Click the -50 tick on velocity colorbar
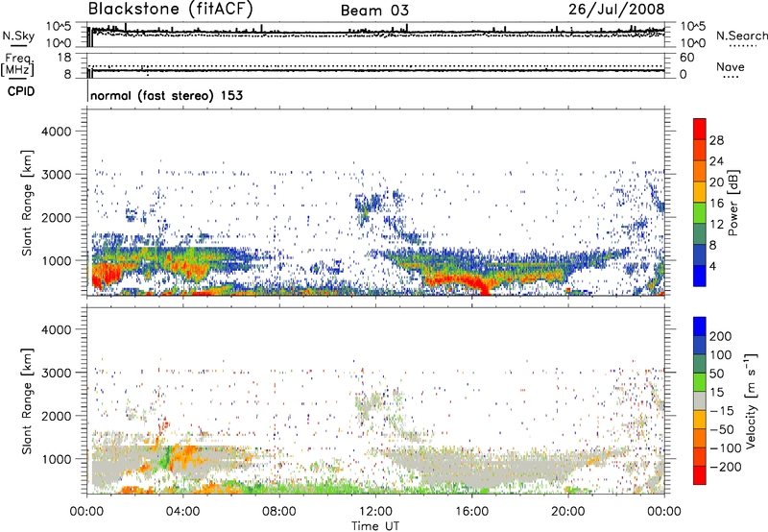768x532 pixels. pos(722,429)
